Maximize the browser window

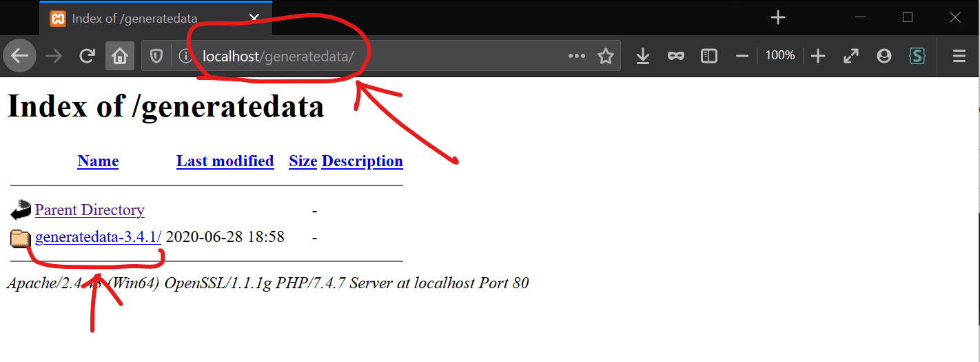coord(908,18)
